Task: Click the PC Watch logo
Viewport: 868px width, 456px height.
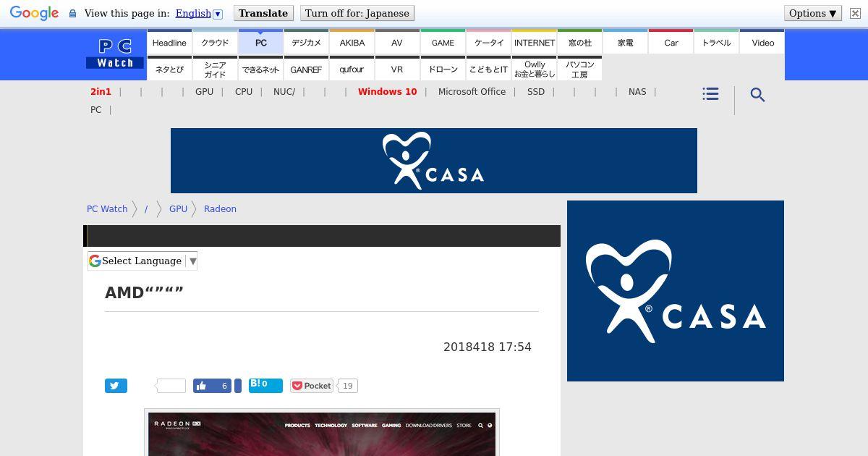Action: point(115,54)
